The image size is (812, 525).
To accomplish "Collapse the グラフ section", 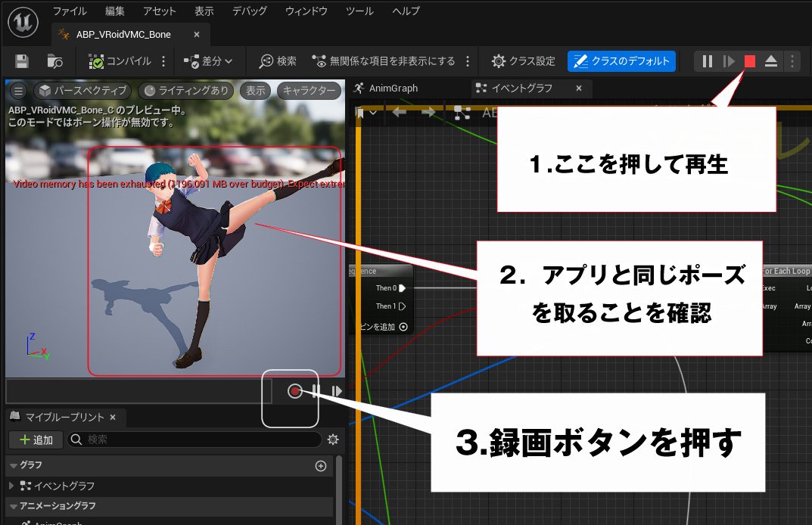I will (x=14, y=465).
